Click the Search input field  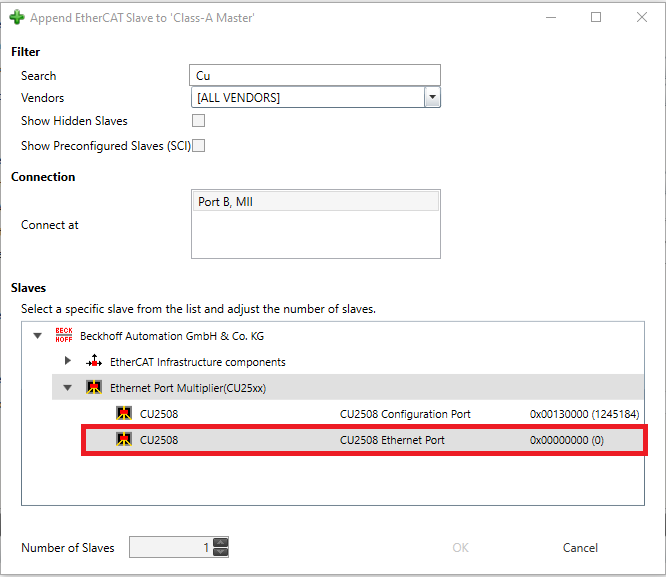tap(315, 75)
